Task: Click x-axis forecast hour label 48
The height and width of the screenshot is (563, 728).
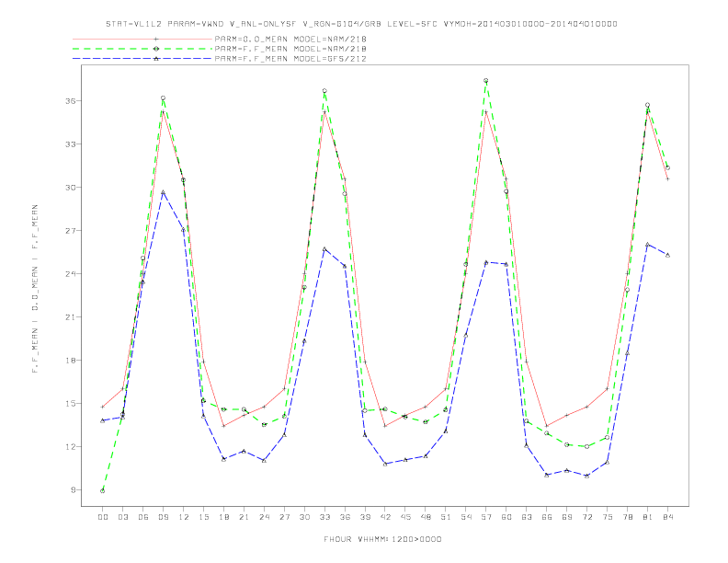Action: 426,517
